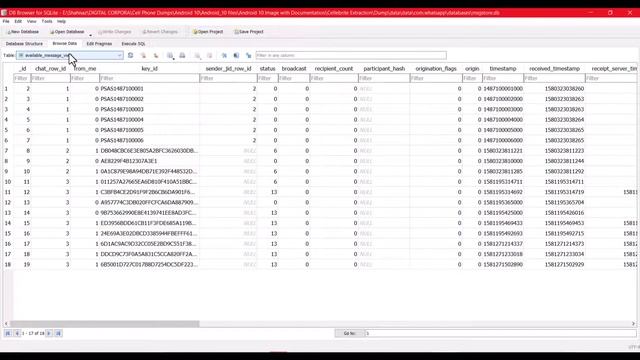This screenshot has height=360, width=640.
Task: Click the Revert Changes toolbar button
Action: (160, 32)
